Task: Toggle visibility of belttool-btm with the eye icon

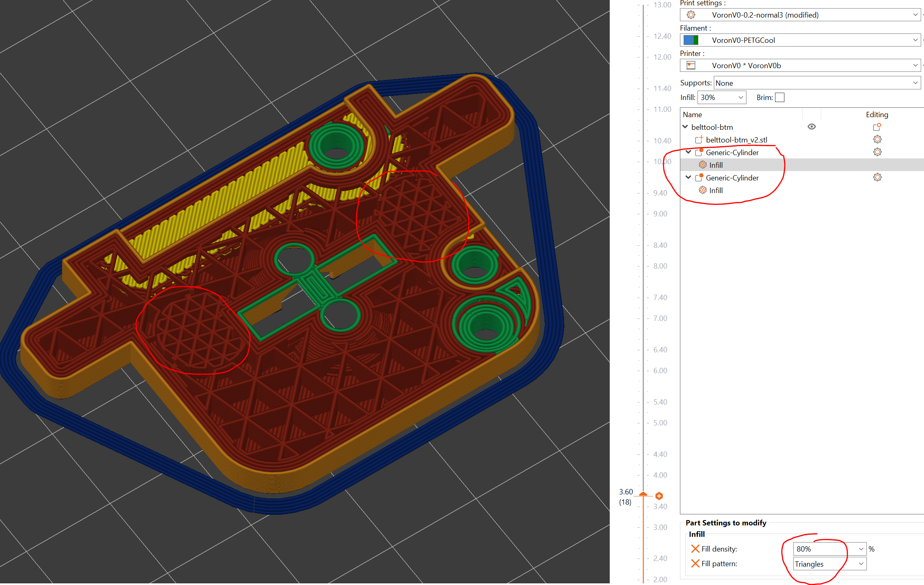Action: [x=812, y=127]
